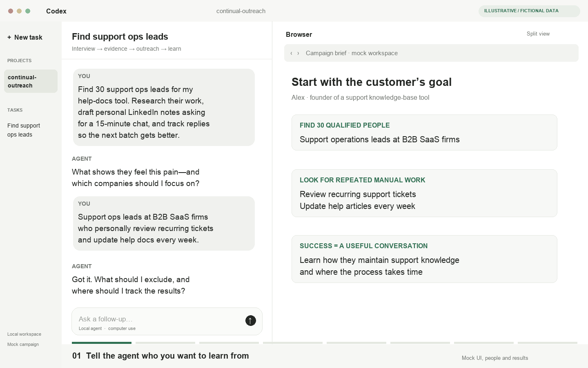Open the Look for Repeated Manual Work card
This screenshot has width=588, height=368.
click(424, 193)
